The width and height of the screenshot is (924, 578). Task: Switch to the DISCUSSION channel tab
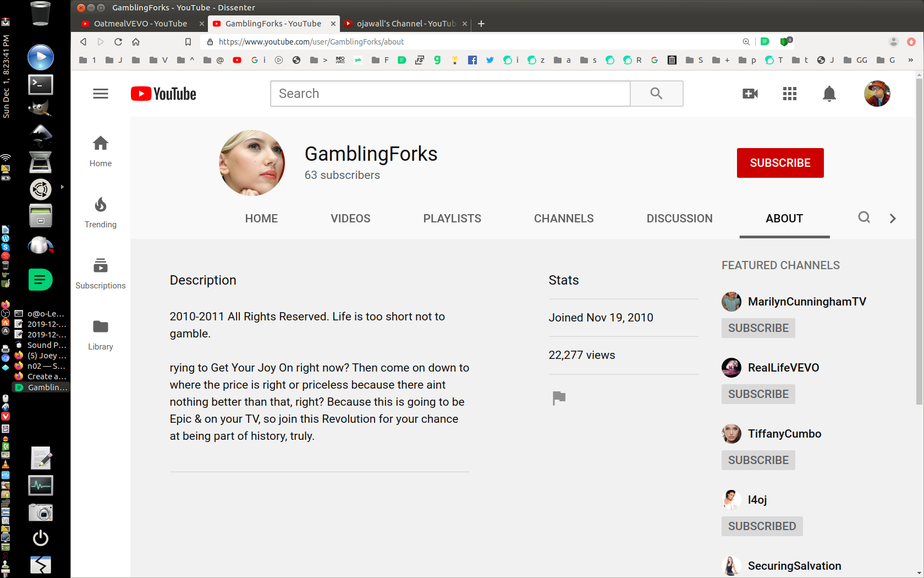click(x=679, y=219)
